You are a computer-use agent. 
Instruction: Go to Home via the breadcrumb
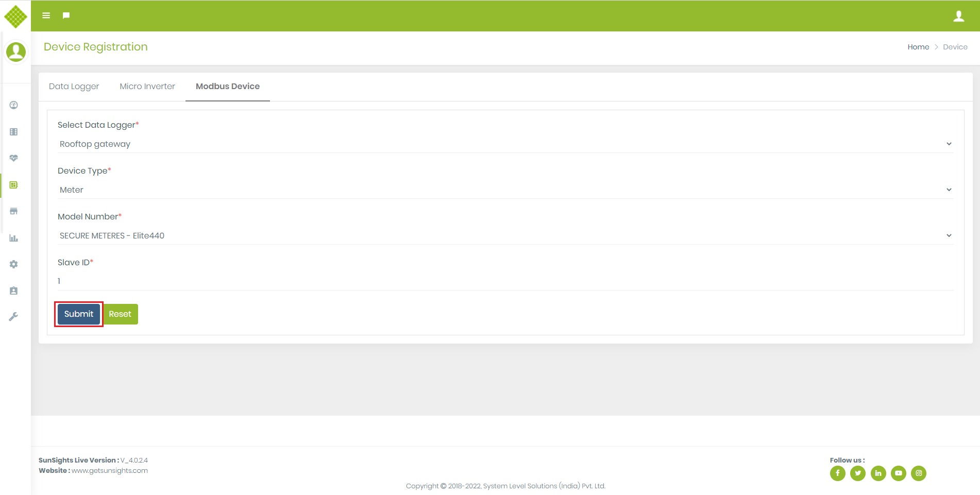click(x=918, y=47)
